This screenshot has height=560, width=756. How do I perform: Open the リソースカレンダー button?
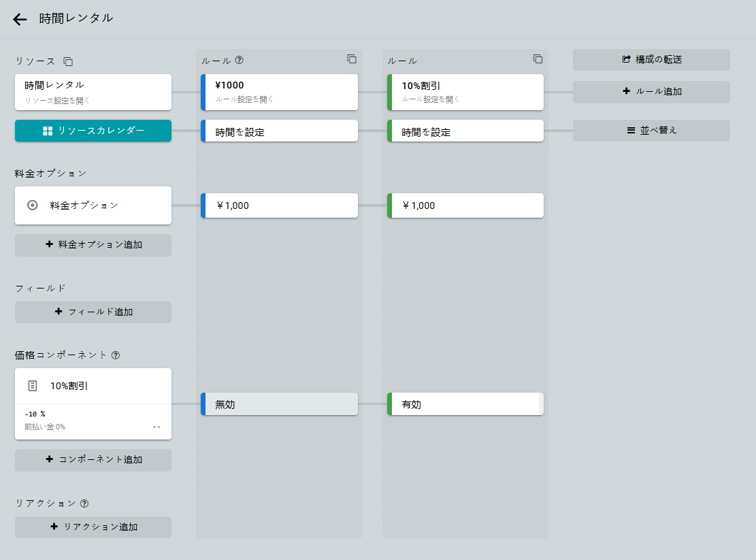pos(93,131)
